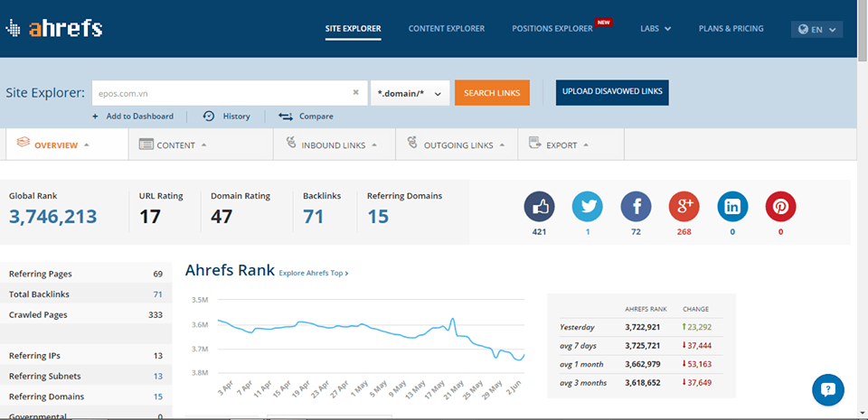Click Upload Disavowed Links button
The height and width of the screenshot is (420, 868).
point(612,92)
